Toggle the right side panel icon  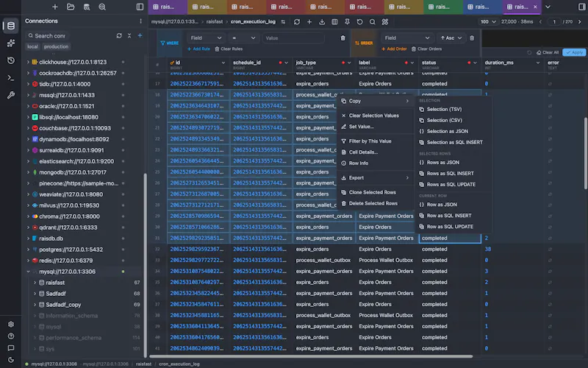coord(582,7)
